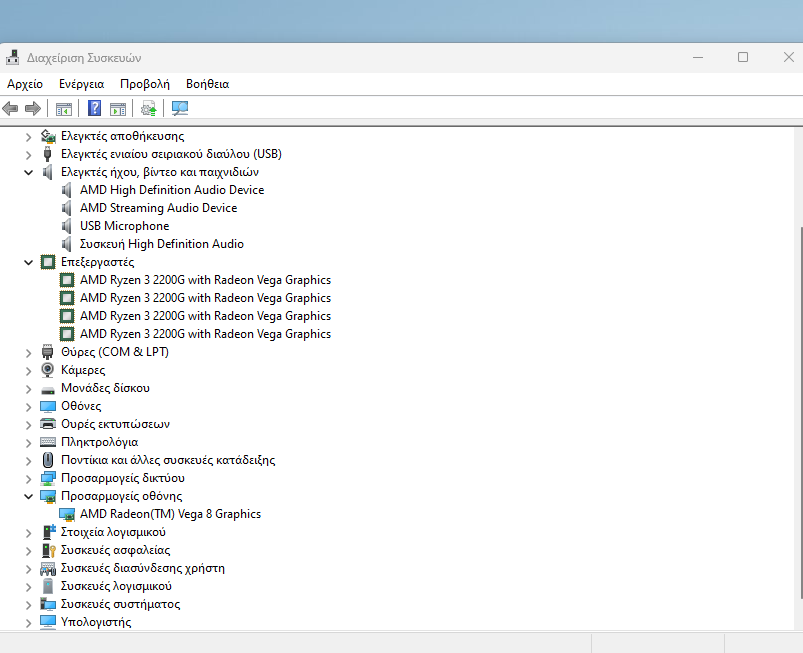This screenshot has height=653, width=803.
Task: Expand the Οθόνες category chevron
Action: pos(29,407)
